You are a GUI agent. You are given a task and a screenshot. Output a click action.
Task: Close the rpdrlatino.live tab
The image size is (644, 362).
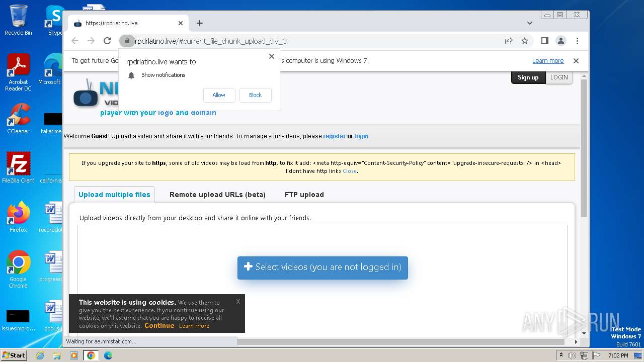[181, 23]
